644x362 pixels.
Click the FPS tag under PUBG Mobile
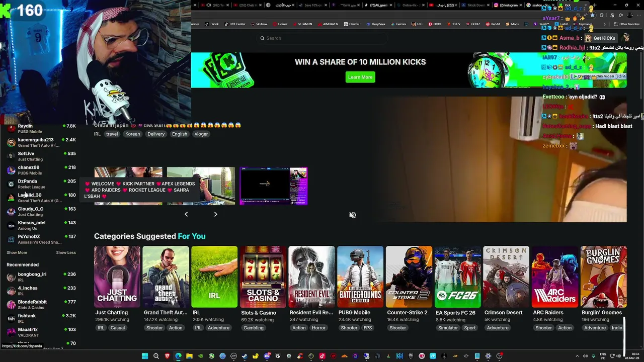(x=368, y=328)
